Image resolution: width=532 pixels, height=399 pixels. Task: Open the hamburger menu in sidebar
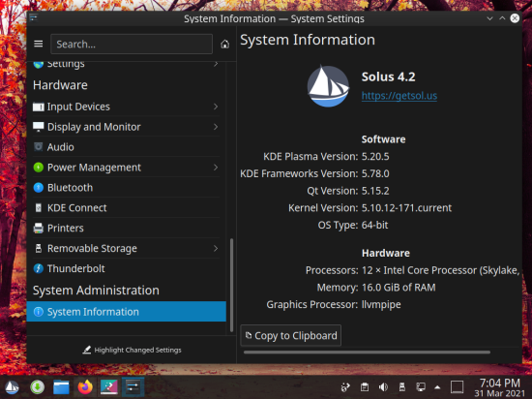coord(39,44)
